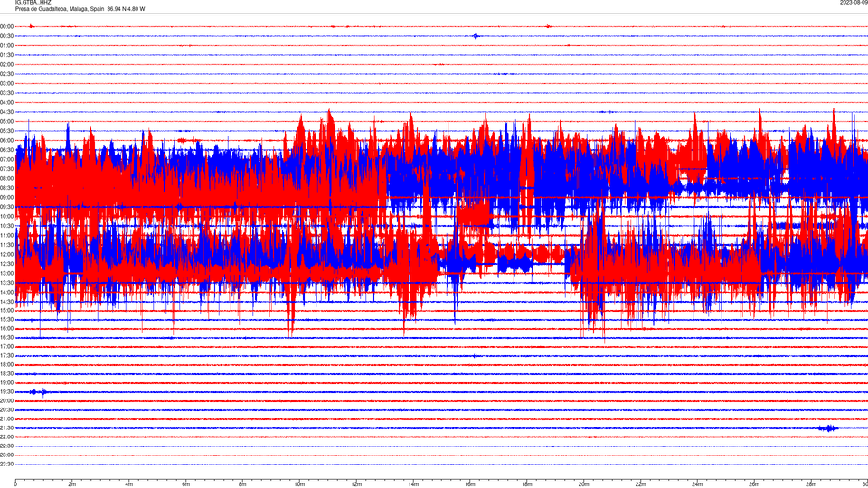Image resolution: width=868 pixels, height=488 pixels.
Task: Click the 00:00 time label
Action: coord(6,26)
